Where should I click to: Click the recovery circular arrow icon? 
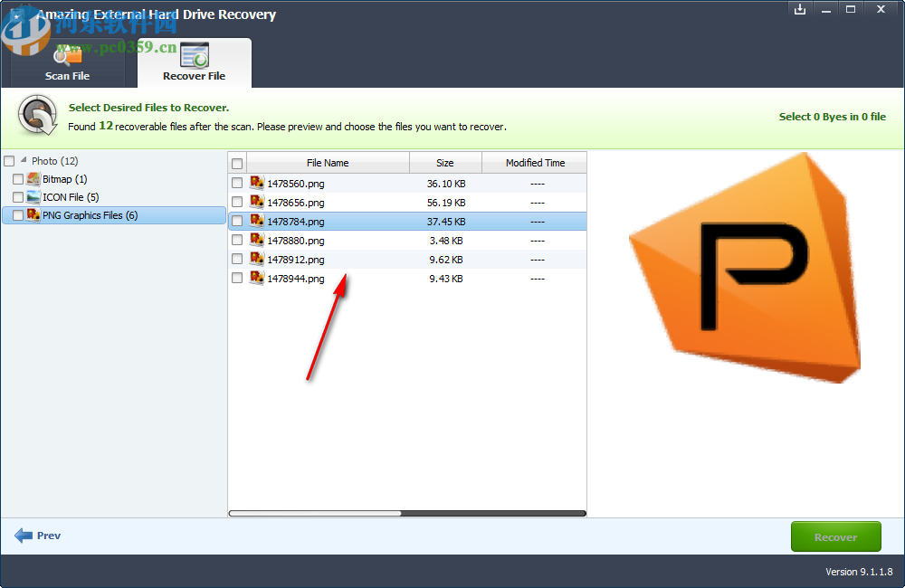[x=37, y=115]
